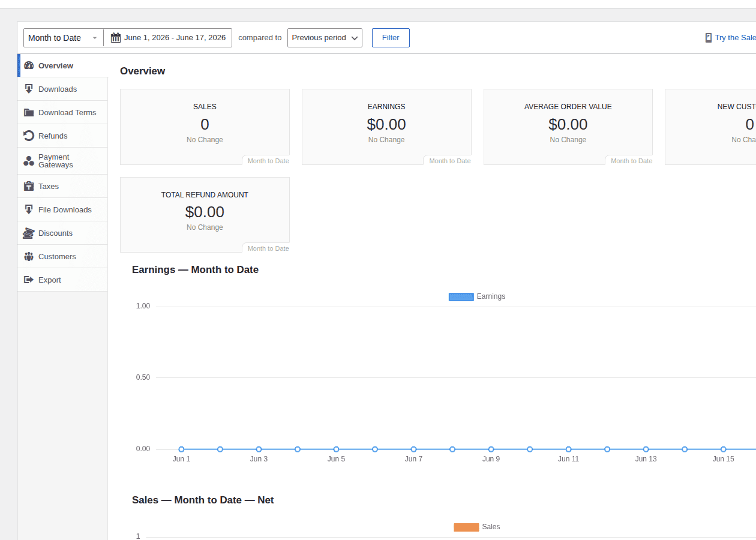Click the Filter button
The width and height of the screenshot is (756, 540).
coord(391,38)
